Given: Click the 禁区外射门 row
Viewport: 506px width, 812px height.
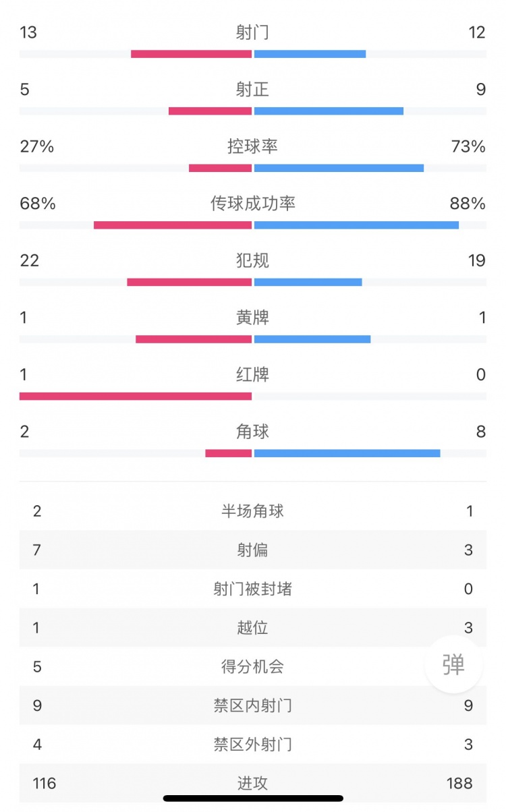Looking at the screenshot, I should click(253, 745).
